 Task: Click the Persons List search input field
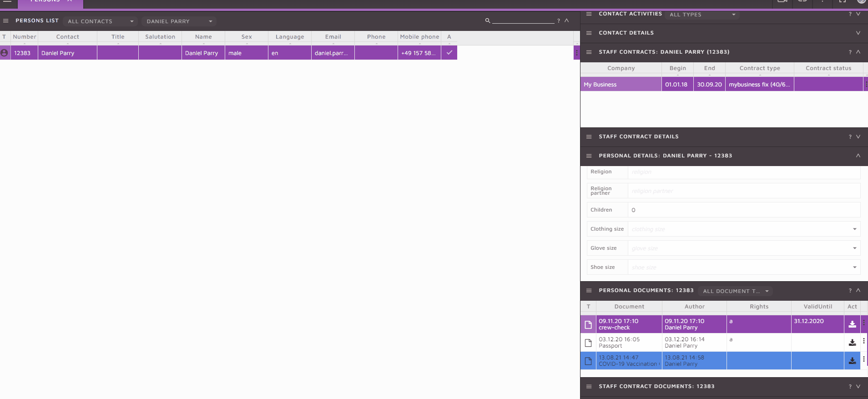click(523, 20)
